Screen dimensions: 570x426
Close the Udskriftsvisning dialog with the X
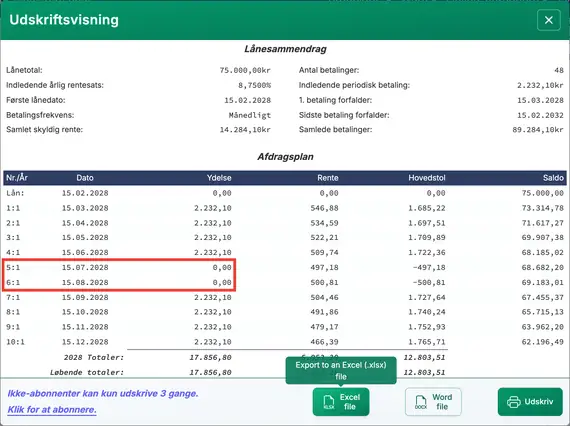(549, 20)
